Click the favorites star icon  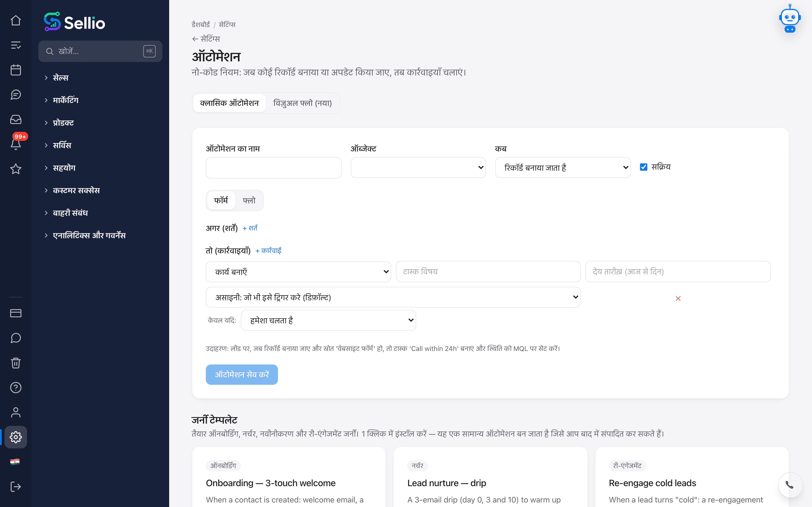[16, 169]
